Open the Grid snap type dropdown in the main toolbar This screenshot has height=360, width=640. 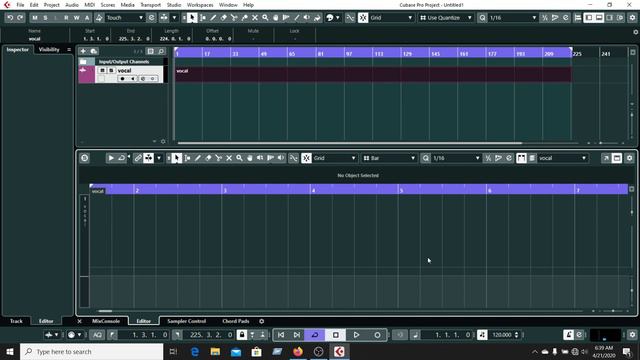click(391, 18)
